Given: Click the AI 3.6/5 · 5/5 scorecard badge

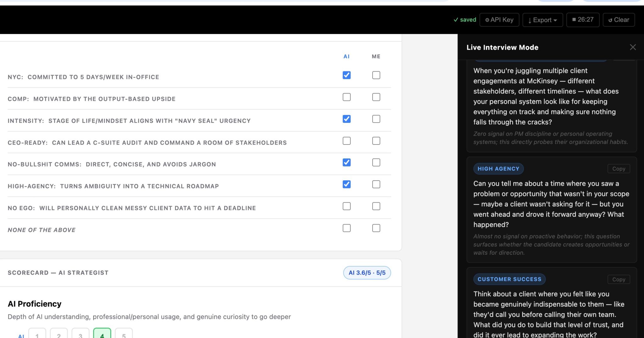Looking at the screenshot, I should point(367,273).
